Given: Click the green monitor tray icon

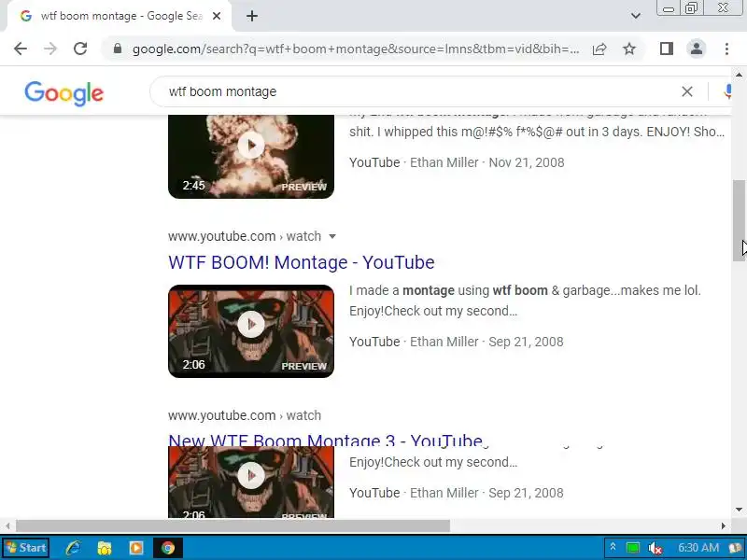Looking at the screenshot, I should [x=633, y=548].
